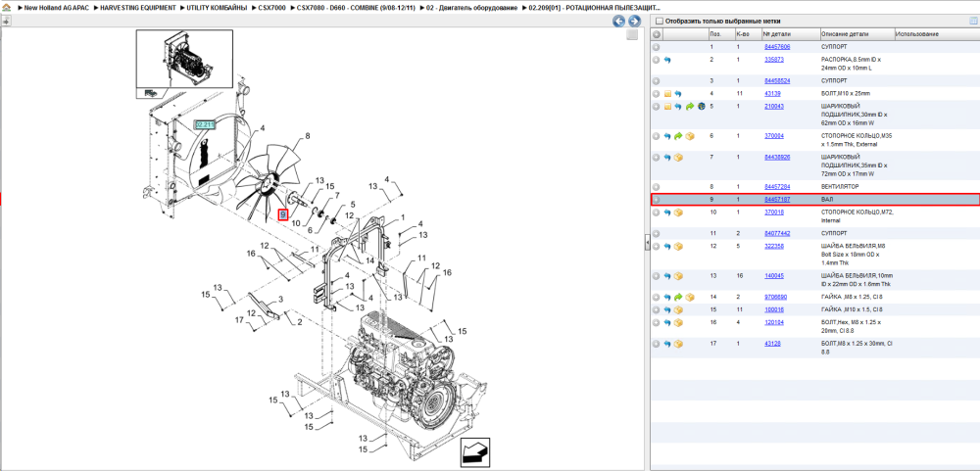Click the green arrow icon in row 6
The width and height of the screenshot is (980, 471).
pyautogui.click(x=678, y=135)
